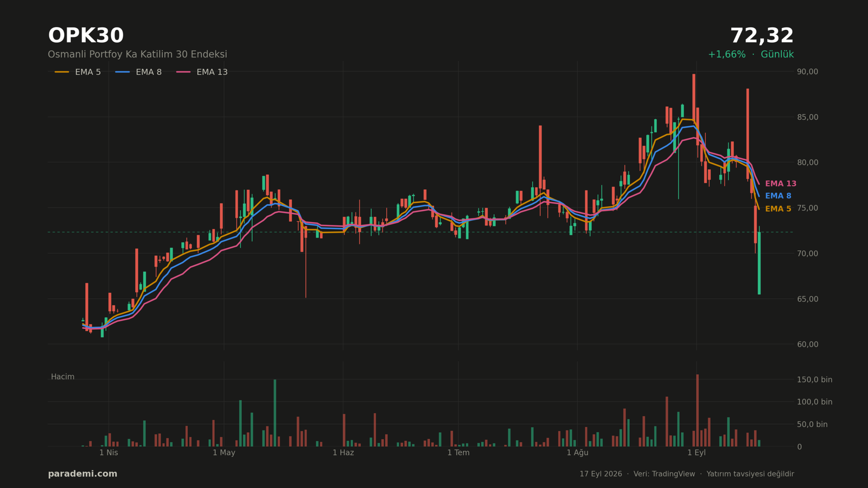Click the 85,00 price axis label
This screenshot has height=488, width=868.
(807, 117)
